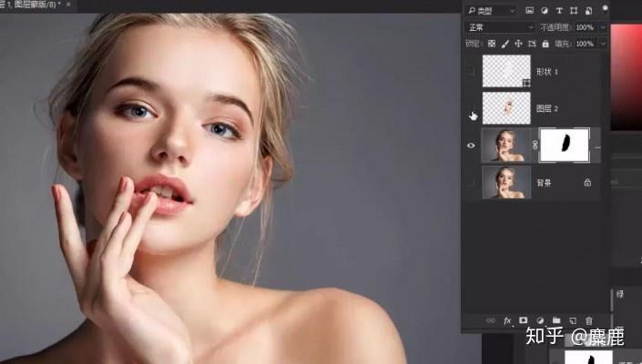
Task: Click the adjustment layer filter icon
Action: (x=545, y=11)
